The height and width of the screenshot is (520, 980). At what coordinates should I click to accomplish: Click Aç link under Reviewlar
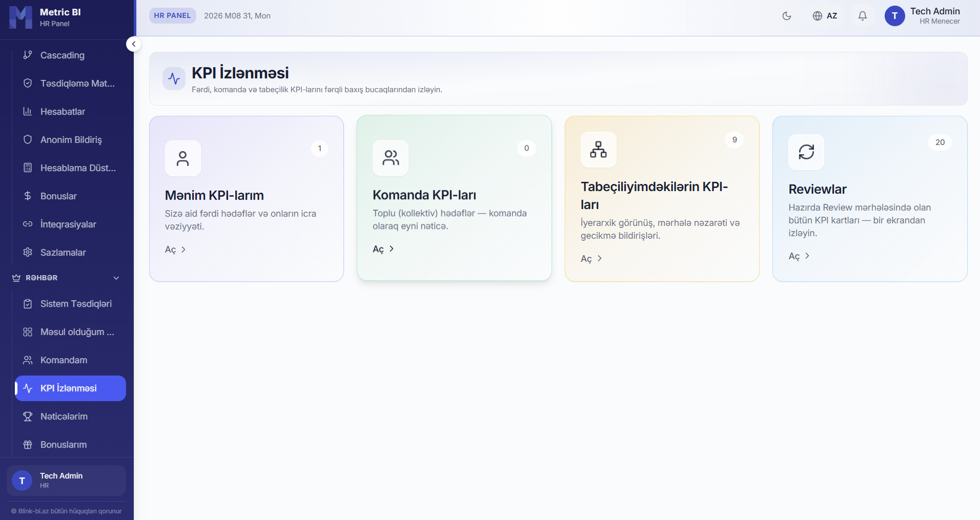[x=799, y=256]
